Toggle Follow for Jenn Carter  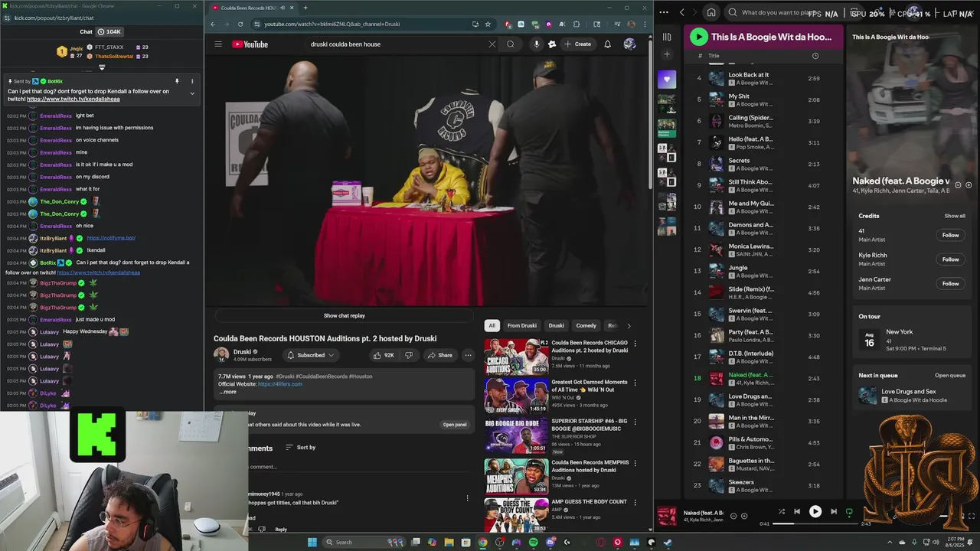950,284
